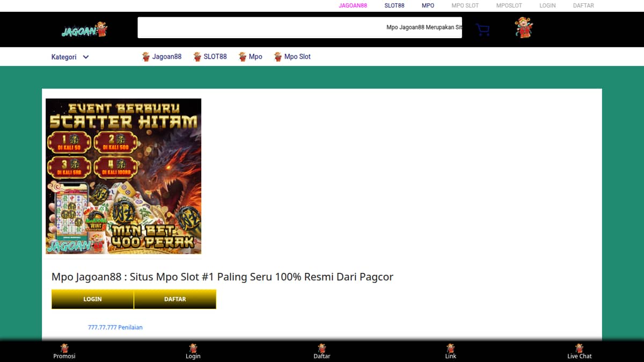Click mascot icon next to Mpo Slot category

pos(278,56)
